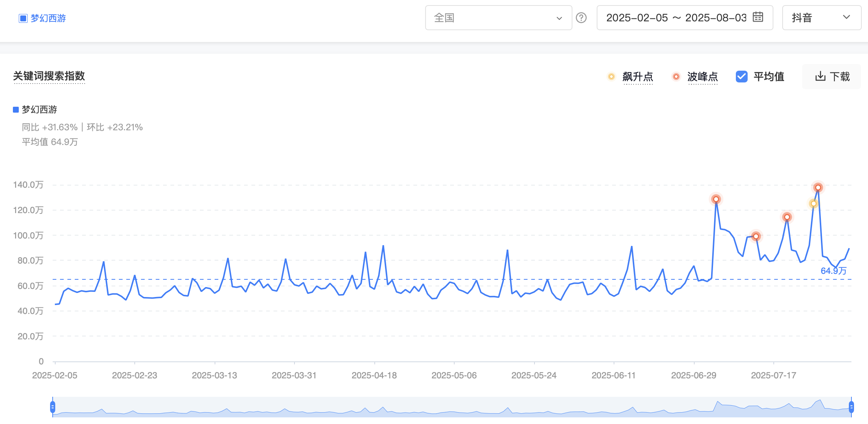
Task: Click the 飙升点 yellow legend marker
Action: tap(611, 77)
